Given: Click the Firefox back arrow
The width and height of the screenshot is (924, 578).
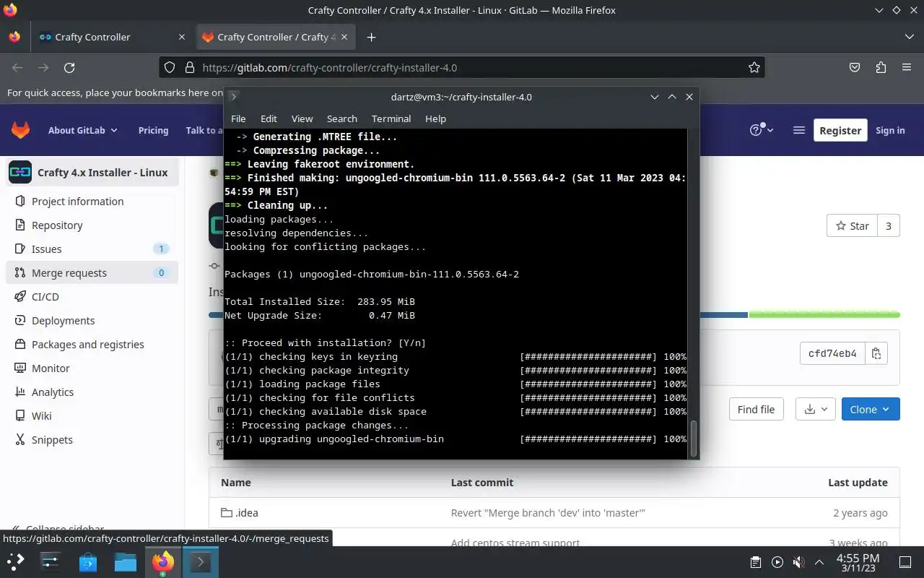Looking at the screenshot, I should (x=17, y=67).
